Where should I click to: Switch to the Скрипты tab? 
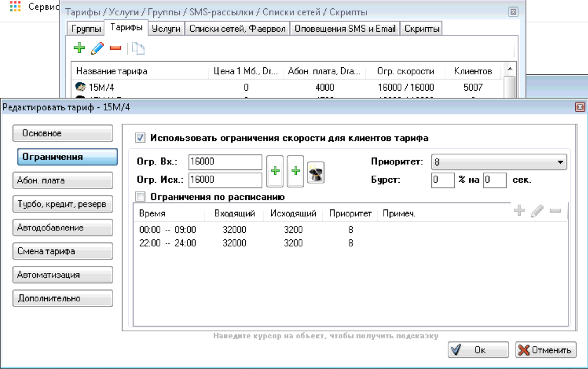[x=421, y=29]
